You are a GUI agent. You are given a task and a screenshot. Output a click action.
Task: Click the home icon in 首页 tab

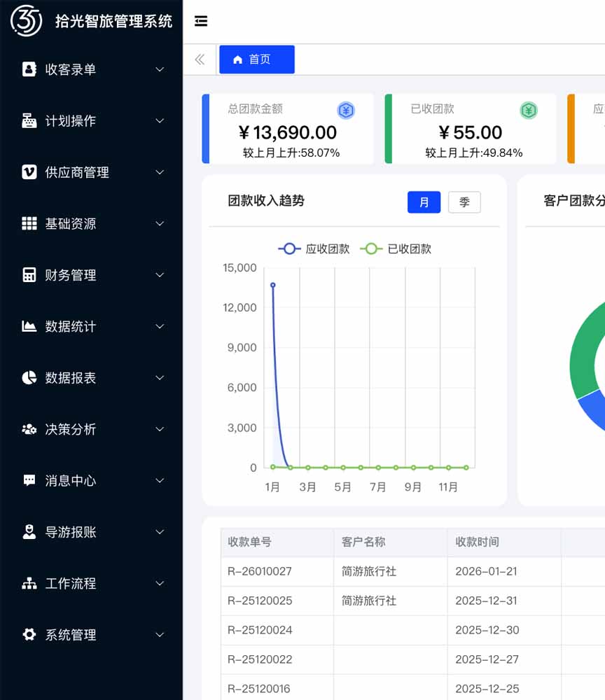pyautogui.click(x=237, y=59)
